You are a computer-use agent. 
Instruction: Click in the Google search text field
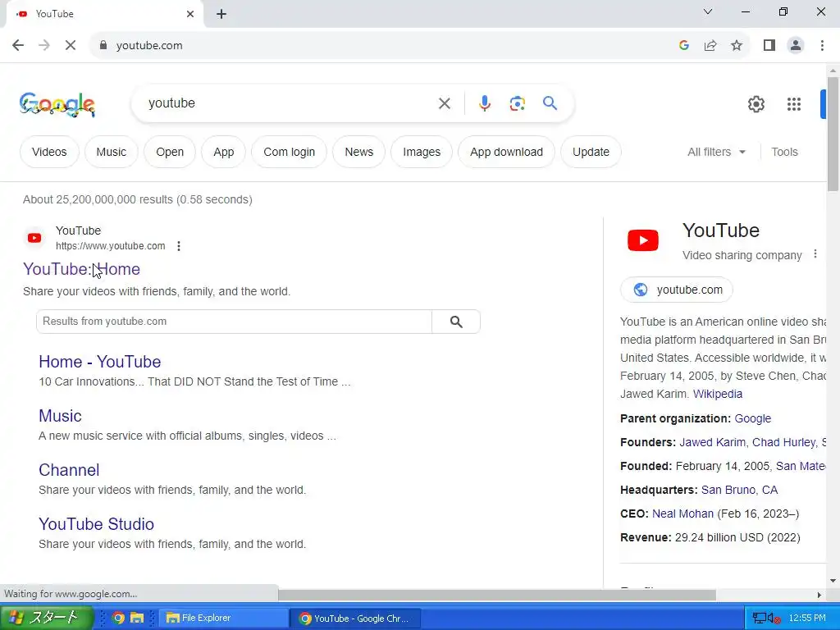(x=290, y=103)
